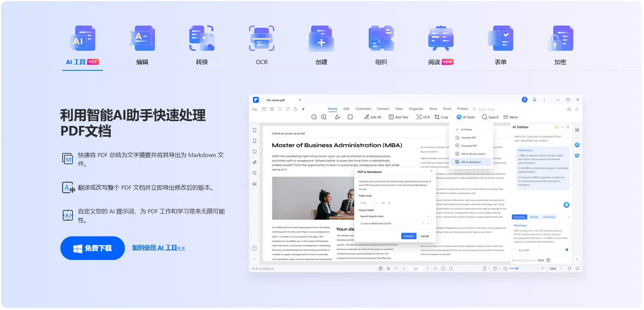Open the File menu

click(255, 109)
